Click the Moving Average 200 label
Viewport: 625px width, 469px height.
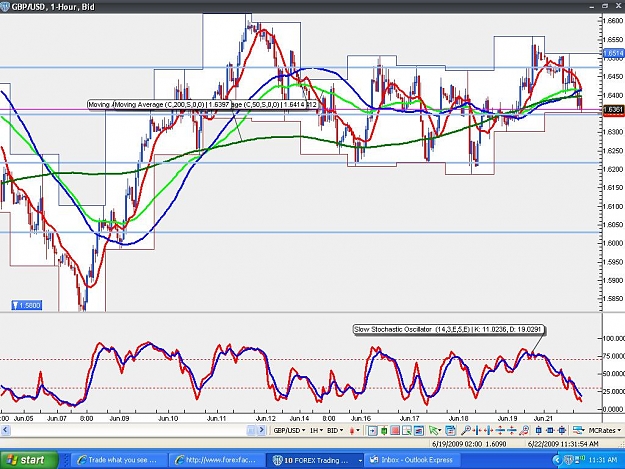172,104
